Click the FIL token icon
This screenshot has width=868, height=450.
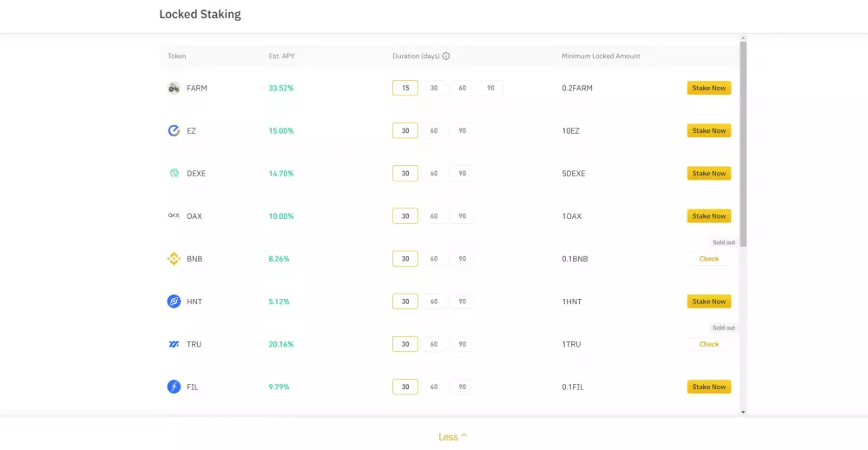coord(174,387)
